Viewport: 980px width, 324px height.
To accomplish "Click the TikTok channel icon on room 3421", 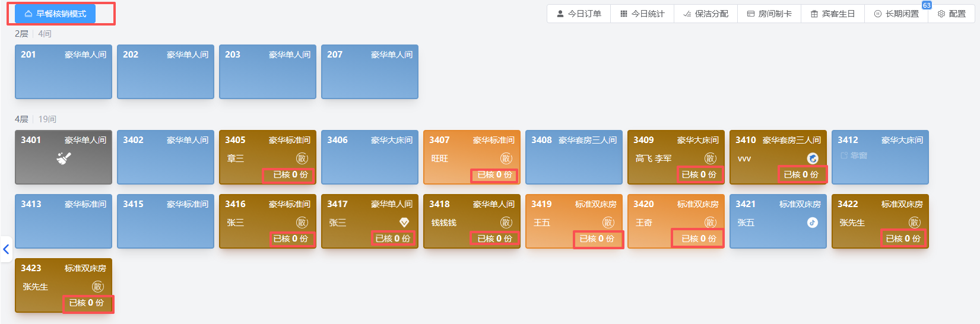I will pos(813,223).
